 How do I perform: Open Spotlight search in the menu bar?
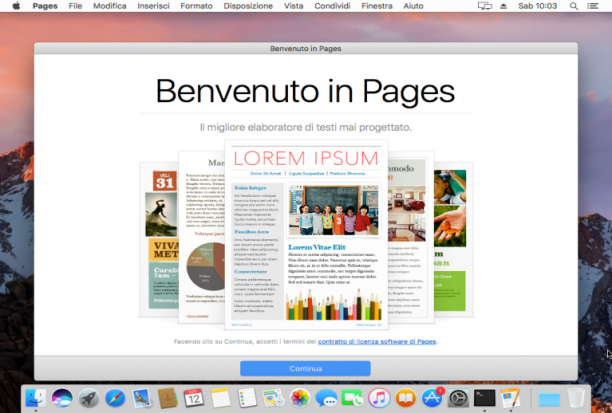[x=573, y=6]
